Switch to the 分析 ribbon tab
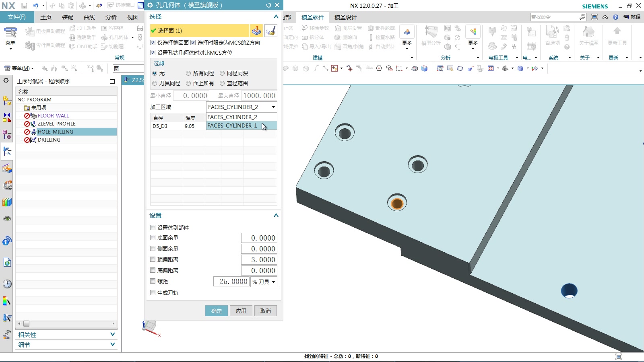The width and height of the screenshot is (644, 362). coord(111,17)
